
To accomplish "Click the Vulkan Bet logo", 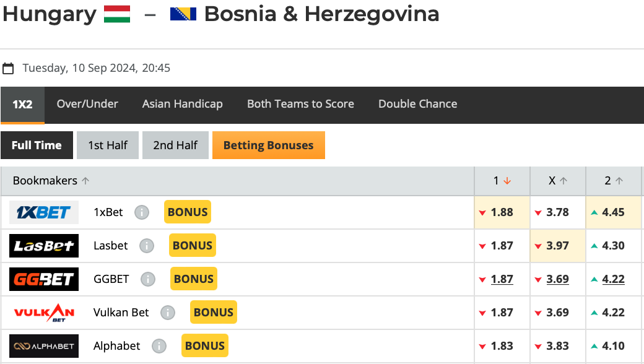I will click(x=44, y=313).
